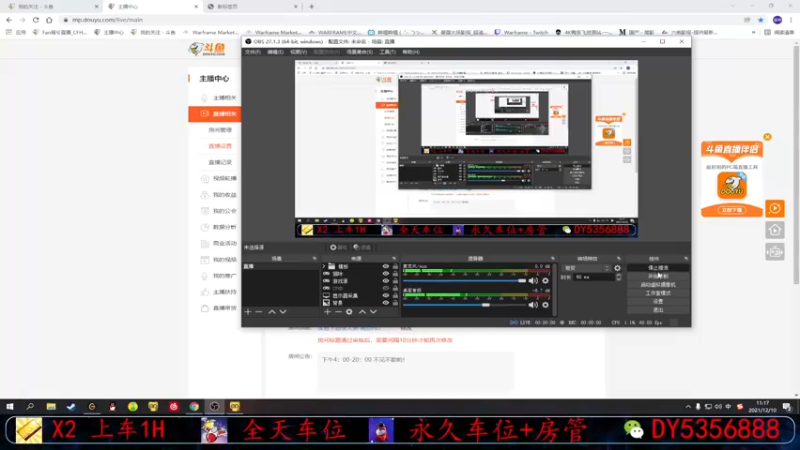800x450 pixels.
Task: Toggle visibility of the 模板 source group
Action: (386, 266)
